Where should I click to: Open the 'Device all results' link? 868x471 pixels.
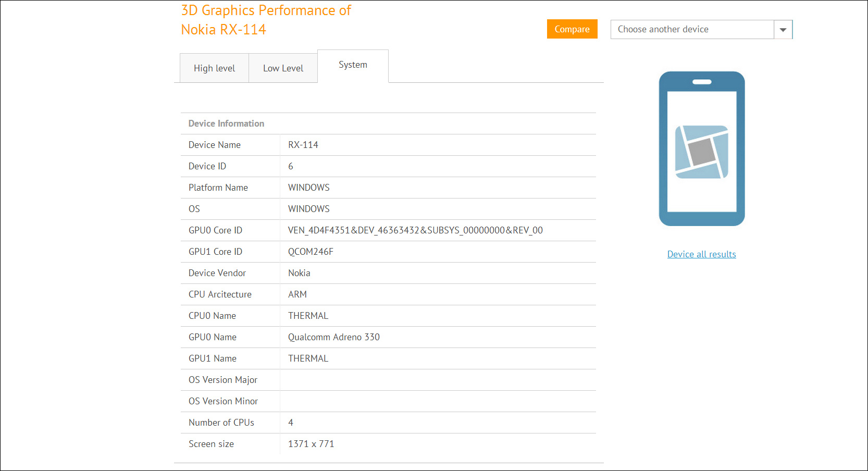pyautogui.click(x=701, y=254)
